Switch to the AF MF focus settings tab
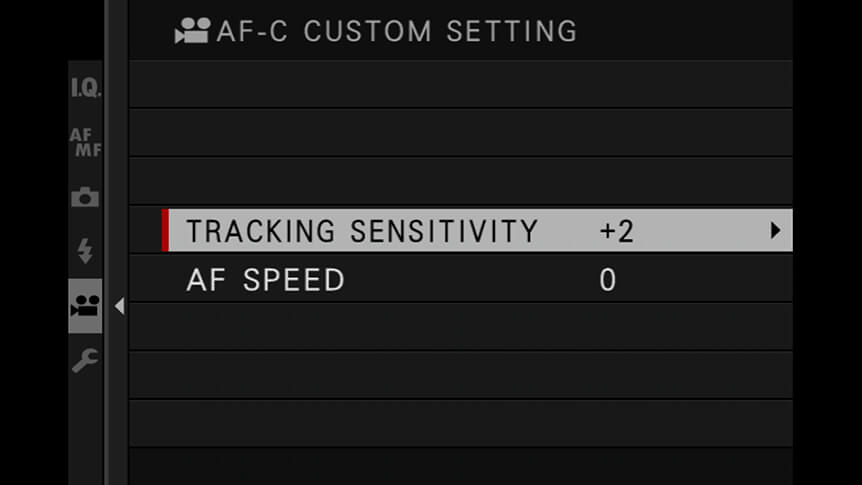862x485 pixels. click(86, 142)
